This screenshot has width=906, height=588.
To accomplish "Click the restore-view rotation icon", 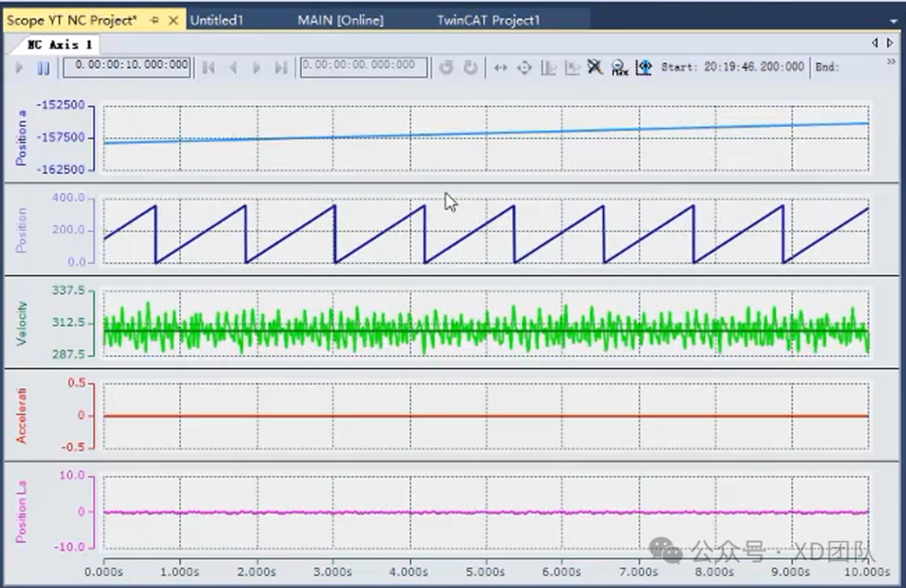I will [446, 68].
